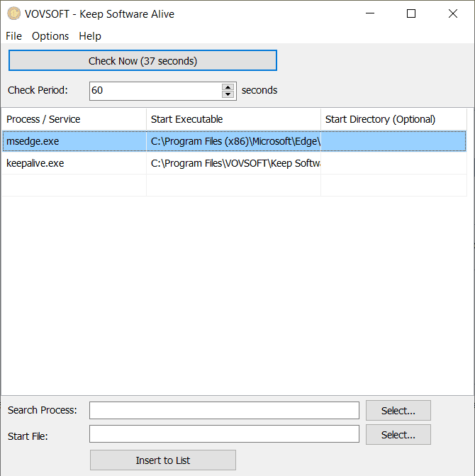Viewport: 475px width, 476px height.
Task: Click the Edge start executable path cell
Action: (233, 141)
